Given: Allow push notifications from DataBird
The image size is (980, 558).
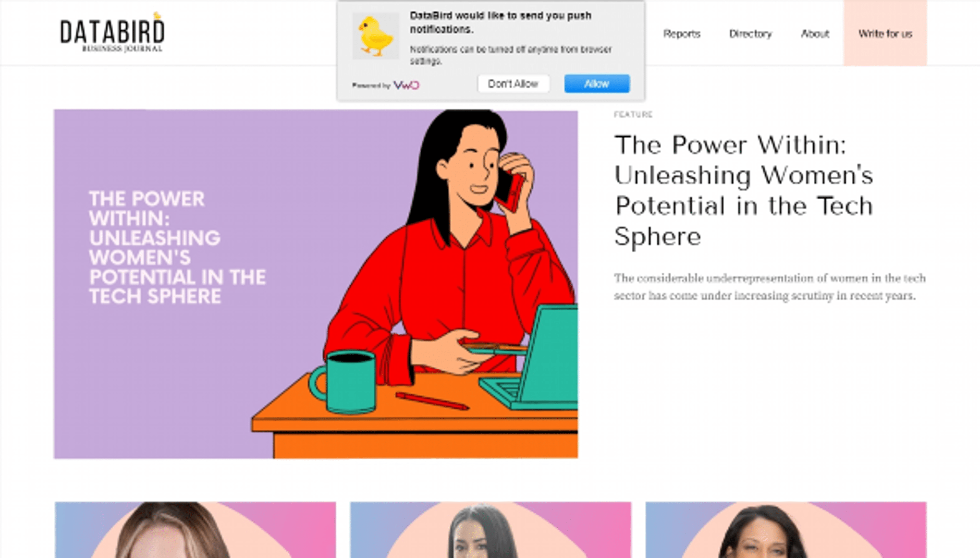Looking at the screenshot, I should (x=596, y=83).
